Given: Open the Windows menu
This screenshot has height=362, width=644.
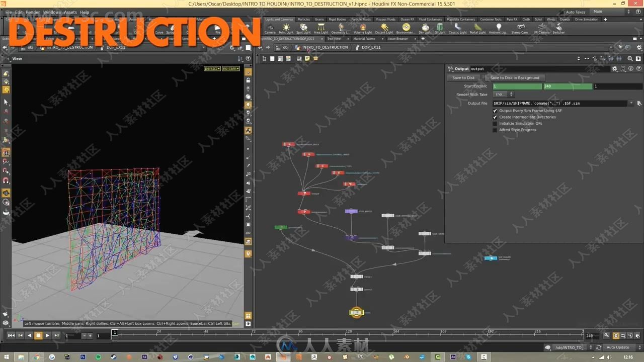Looking at the screenshot, I should pos(52,12).
